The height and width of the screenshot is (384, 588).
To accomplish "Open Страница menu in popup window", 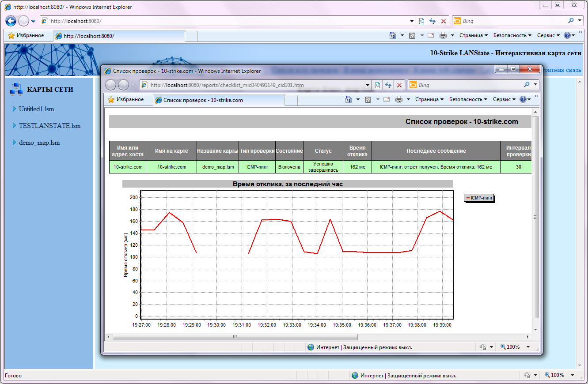I will (429, 99).
